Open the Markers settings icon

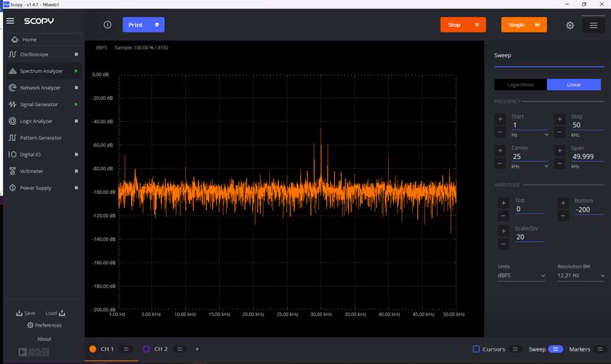pyautogui.click(x=600, y=349)
